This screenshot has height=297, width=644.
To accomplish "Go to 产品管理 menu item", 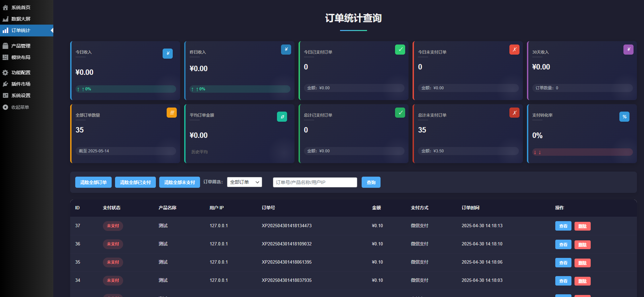I will pos(27,46).
